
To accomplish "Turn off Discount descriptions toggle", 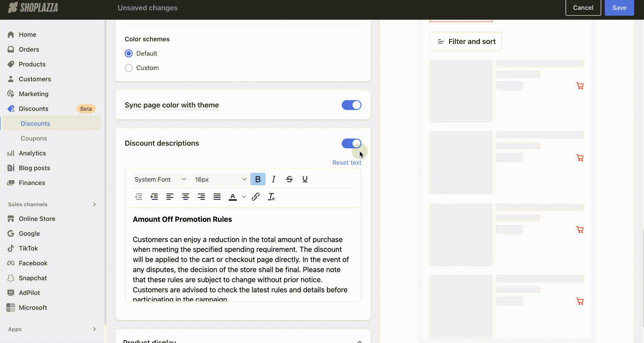I will point(351,143).
